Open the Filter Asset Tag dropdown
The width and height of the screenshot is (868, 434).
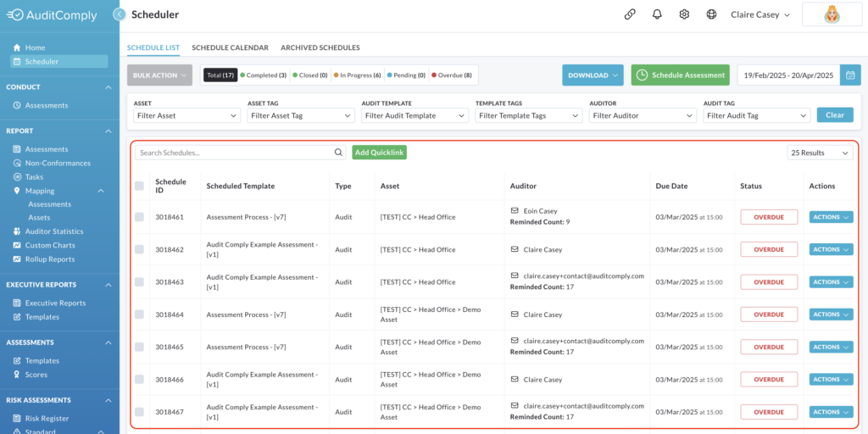pyautogui.click(x=301, y=115)
